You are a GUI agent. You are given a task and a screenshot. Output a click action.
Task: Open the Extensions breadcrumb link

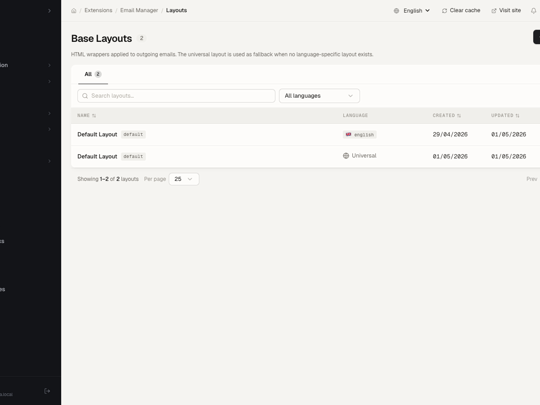click(98, 10)
